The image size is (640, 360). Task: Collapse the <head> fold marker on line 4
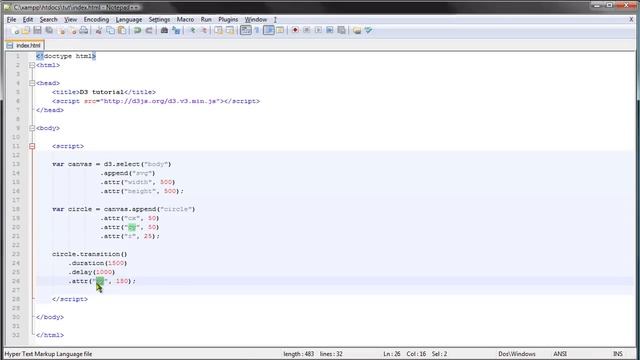click(32, 83)
